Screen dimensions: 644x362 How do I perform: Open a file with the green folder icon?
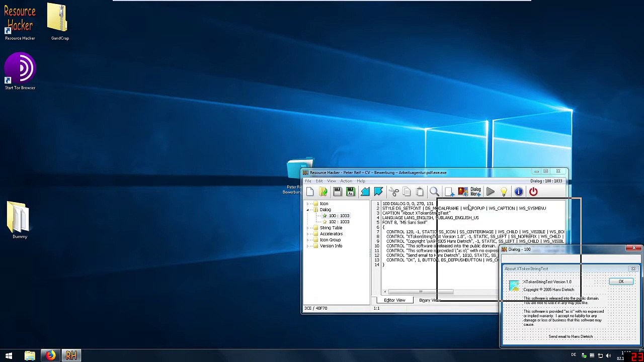(324, 192)
